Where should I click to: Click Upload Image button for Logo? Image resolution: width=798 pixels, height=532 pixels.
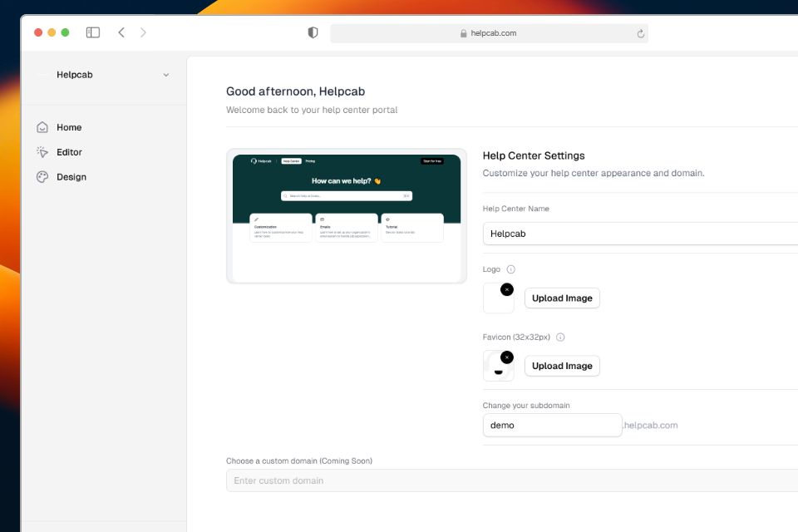click(x=562, y=298)
